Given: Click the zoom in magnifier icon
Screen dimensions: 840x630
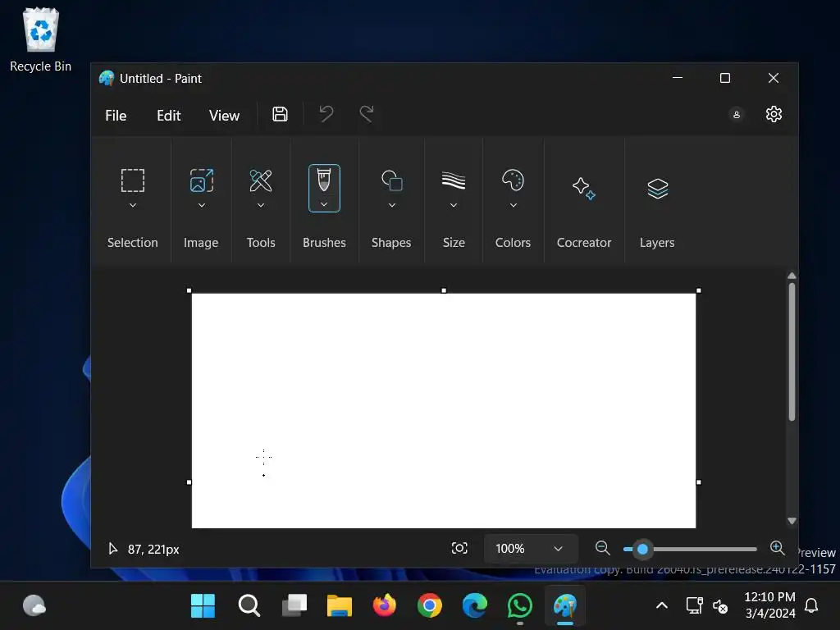Looking at the screenshot, I should (778, 548).
